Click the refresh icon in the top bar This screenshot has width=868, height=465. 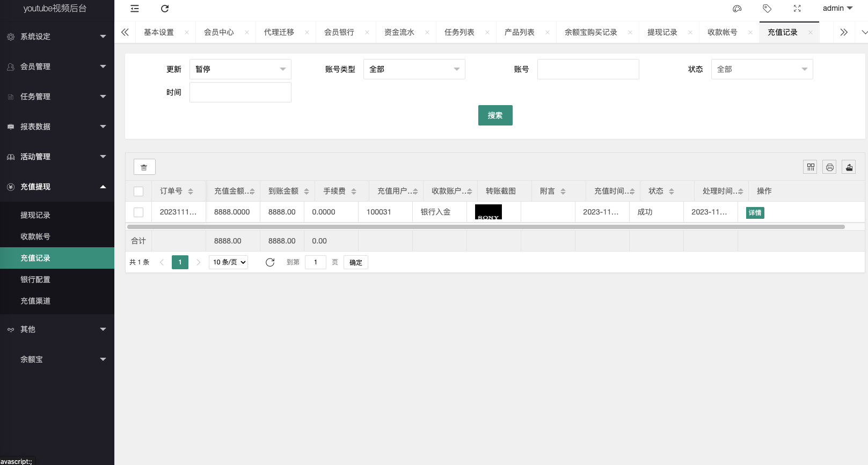(x=165, y=9)
